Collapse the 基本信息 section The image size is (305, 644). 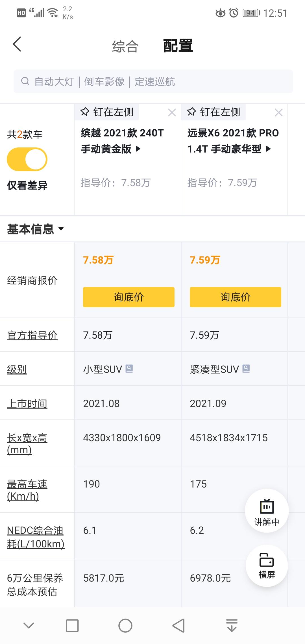tap(35, 229)
